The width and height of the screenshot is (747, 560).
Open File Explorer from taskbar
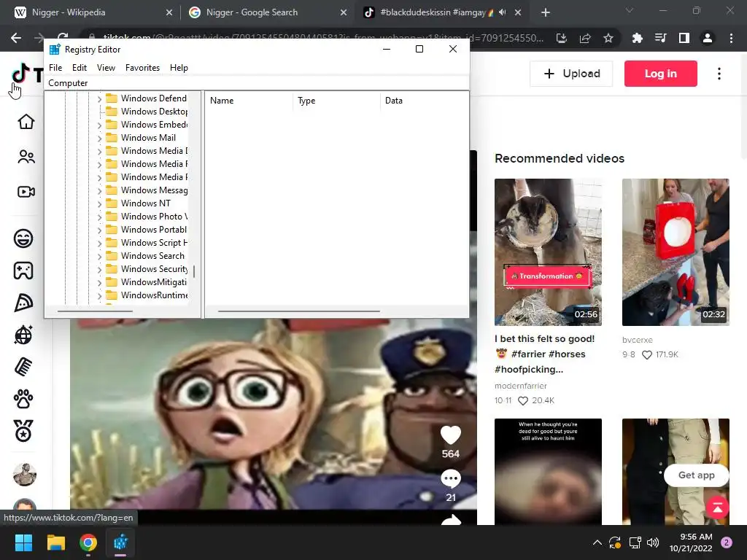pos(55,542)
